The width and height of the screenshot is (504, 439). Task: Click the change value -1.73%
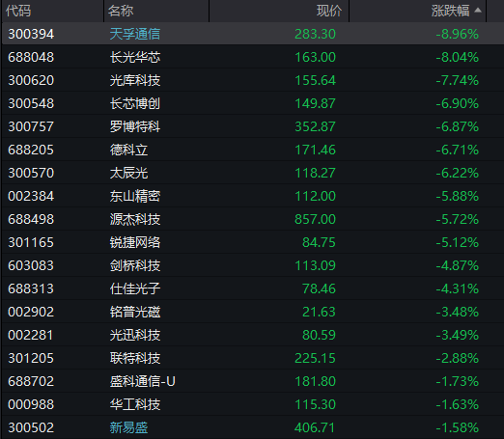click(x=458, y=381)
